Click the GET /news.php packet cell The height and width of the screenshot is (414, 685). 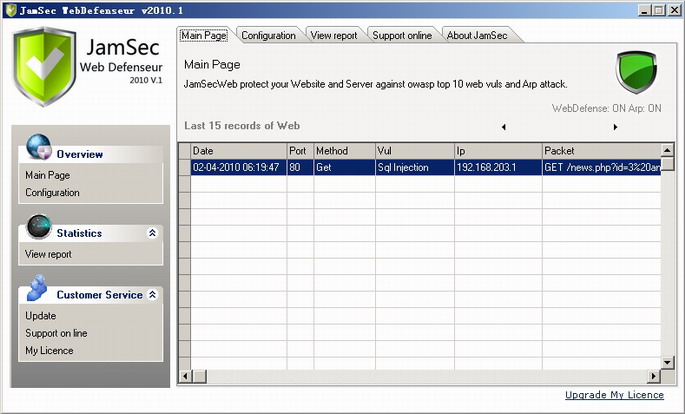602,167
